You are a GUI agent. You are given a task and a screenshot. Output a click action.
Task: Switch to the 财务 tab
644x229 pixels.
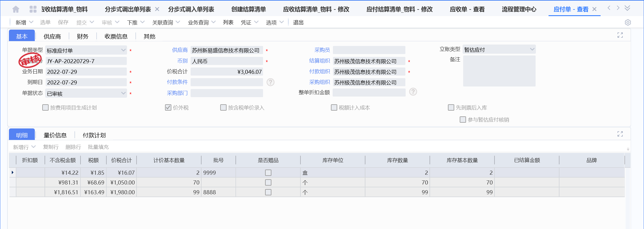click(83, 36)
